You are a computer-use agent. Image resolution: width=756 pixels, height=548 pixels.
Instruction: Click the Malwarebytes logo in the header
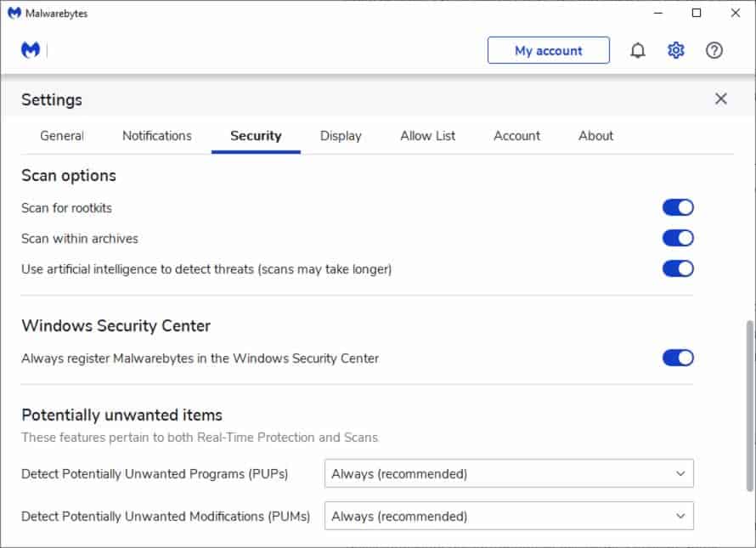tap(31, 49)
